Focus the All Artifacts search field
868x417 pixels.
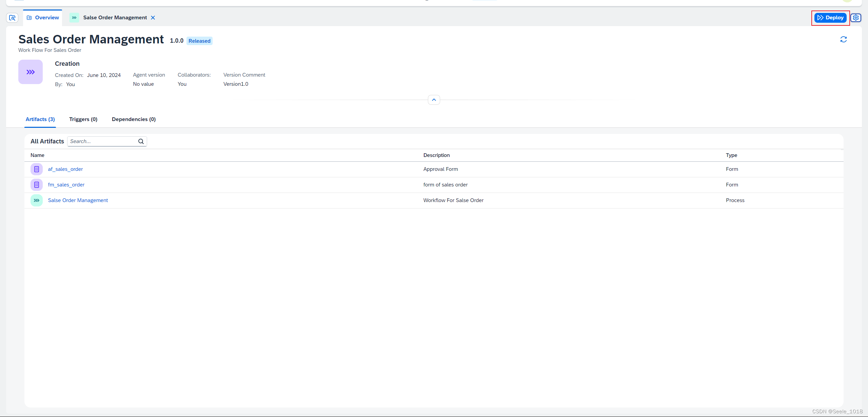(107, 141)
